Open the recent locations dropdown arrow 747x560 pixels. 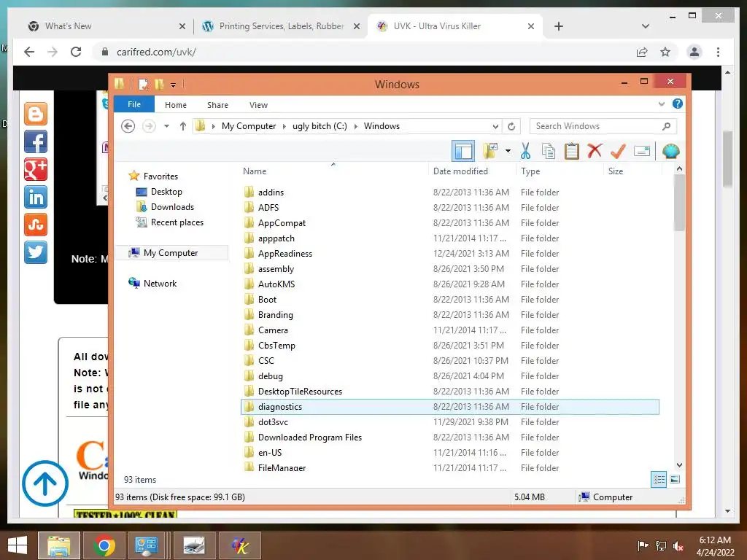[x=166, y=126]
